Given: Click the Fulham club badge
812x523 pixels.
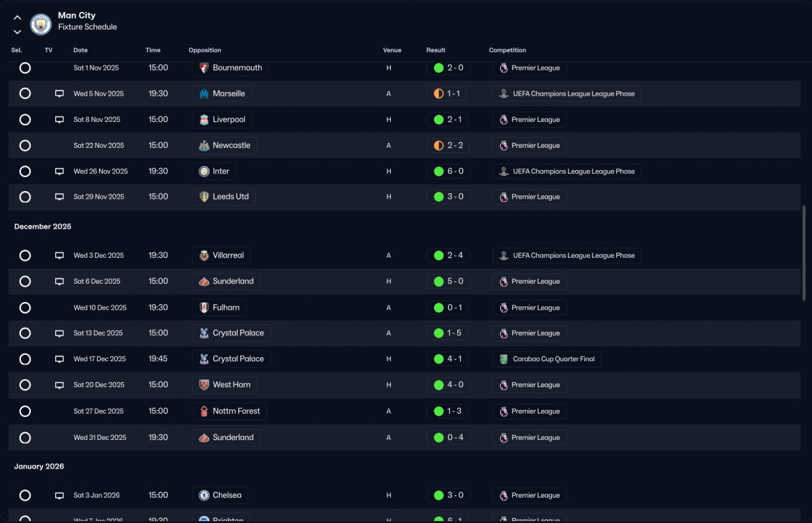Looking at the screenshot, I should click(x=204, y=308).
